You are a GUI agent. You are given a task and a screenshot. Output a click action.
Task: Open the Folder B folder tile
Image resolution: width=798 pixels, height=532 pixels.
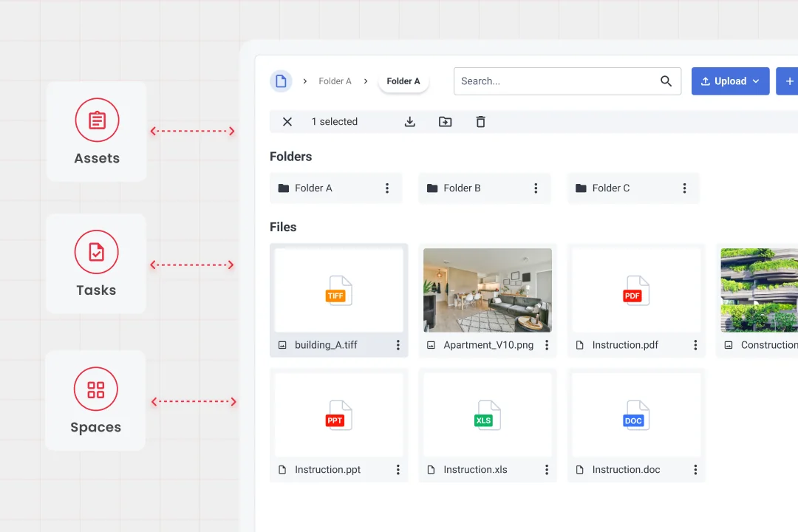click(485, 188)
